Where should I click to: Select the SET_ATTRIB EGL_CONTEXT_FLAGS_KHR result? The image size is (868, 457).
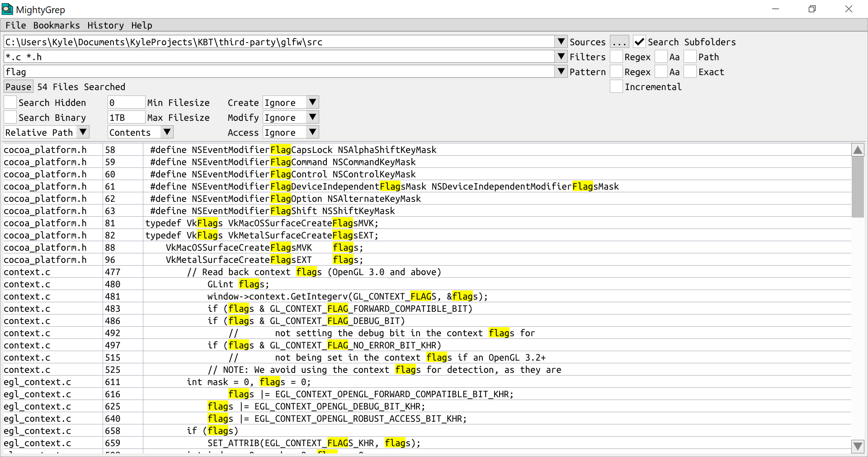tap(427, 443)
